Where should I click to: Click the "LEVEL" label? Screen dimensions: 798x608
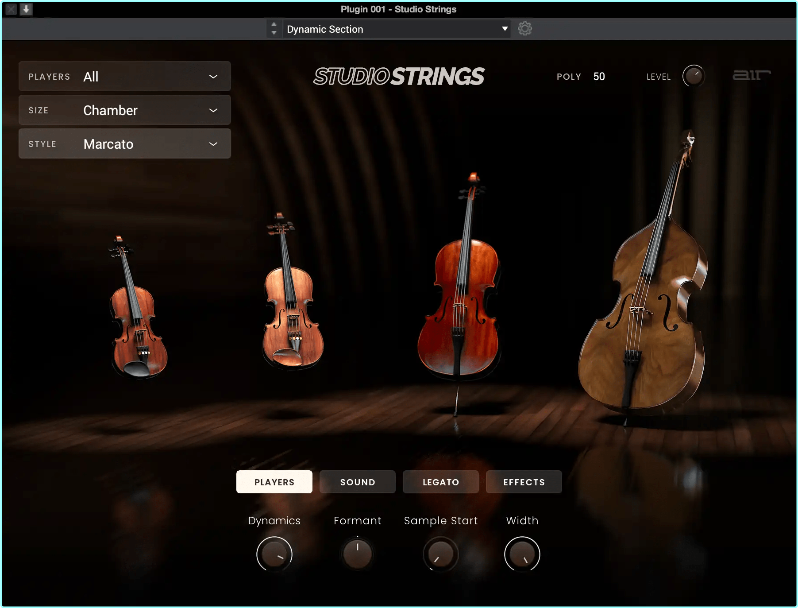(659, 77)
